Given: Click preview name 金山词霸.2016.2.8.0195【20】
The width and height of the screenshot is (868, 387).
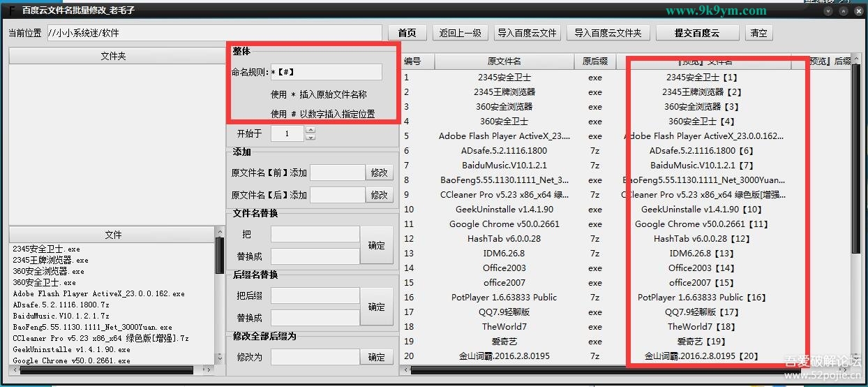Looking at the screenshot, I should (701, 356).
